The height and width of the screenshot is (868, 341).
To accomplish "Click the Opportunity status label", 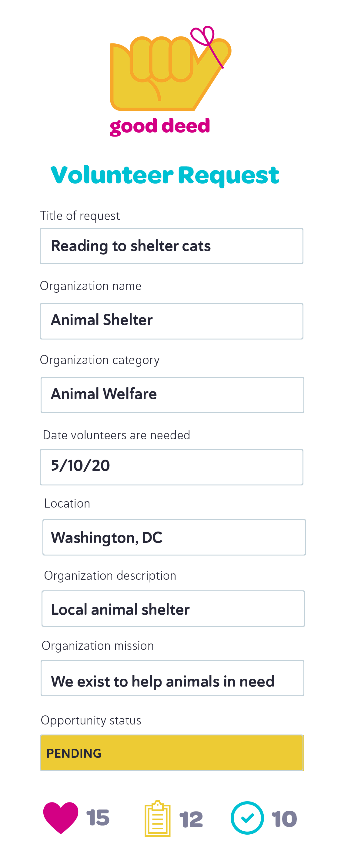I will coord(91,721).
